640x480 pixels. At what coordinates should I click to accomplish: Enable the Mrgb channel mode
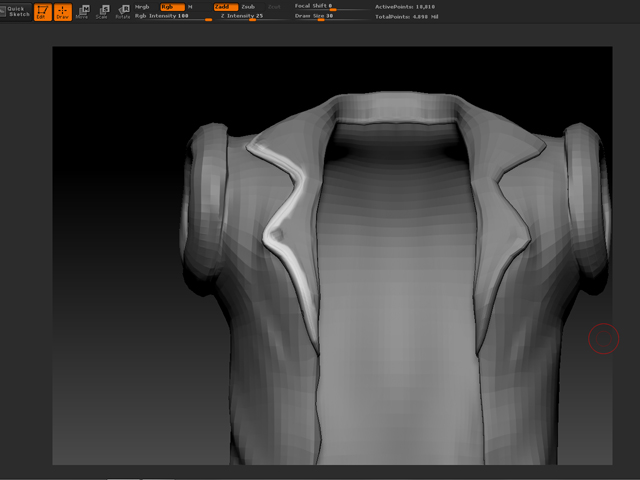coord(142,7)
